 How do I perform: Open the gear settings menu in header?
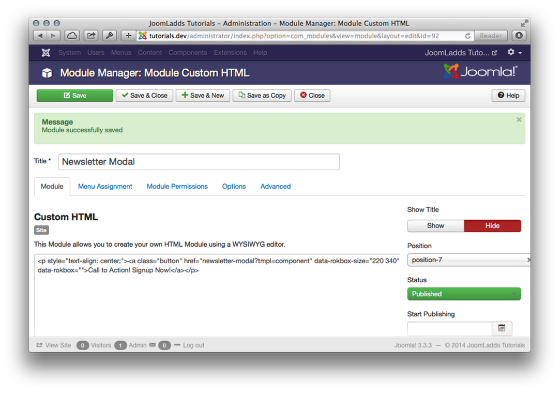[x=515, y=53]
